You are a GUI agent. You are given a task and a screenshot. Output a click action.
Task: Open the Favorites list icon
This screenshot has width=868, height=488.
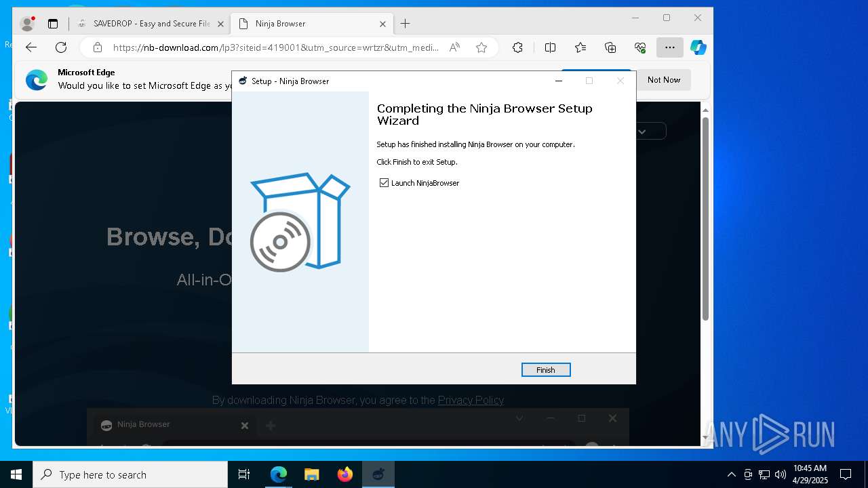pos(580,47)
